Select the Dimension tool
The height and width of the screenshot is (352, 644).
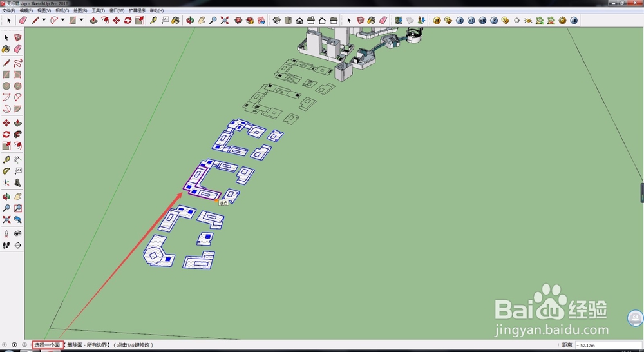pyautogui.click(x=17, y=159)
